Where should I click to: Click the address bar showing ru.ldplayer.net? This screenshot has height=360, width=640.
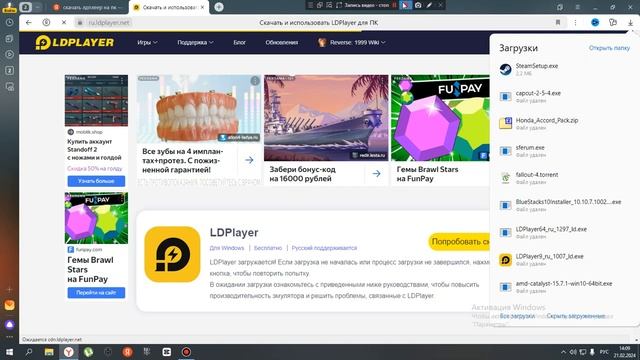pyautogui.click(x=318, y=22)
